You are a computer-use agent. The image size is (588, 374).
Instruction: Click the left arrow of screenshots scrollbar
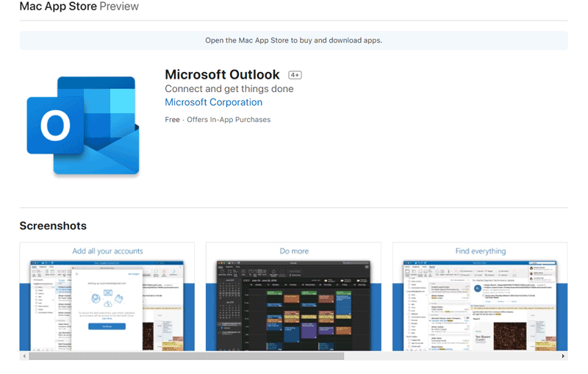(24, 356)
